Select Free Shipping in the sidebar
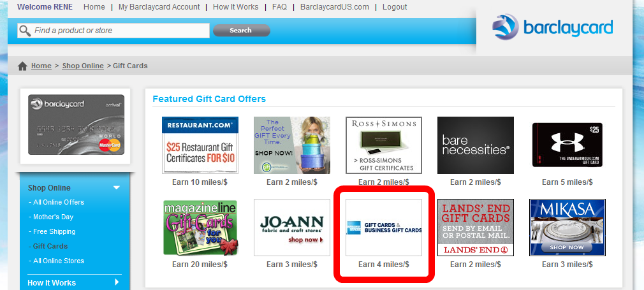The image size is (644, 290). [52, 231]
